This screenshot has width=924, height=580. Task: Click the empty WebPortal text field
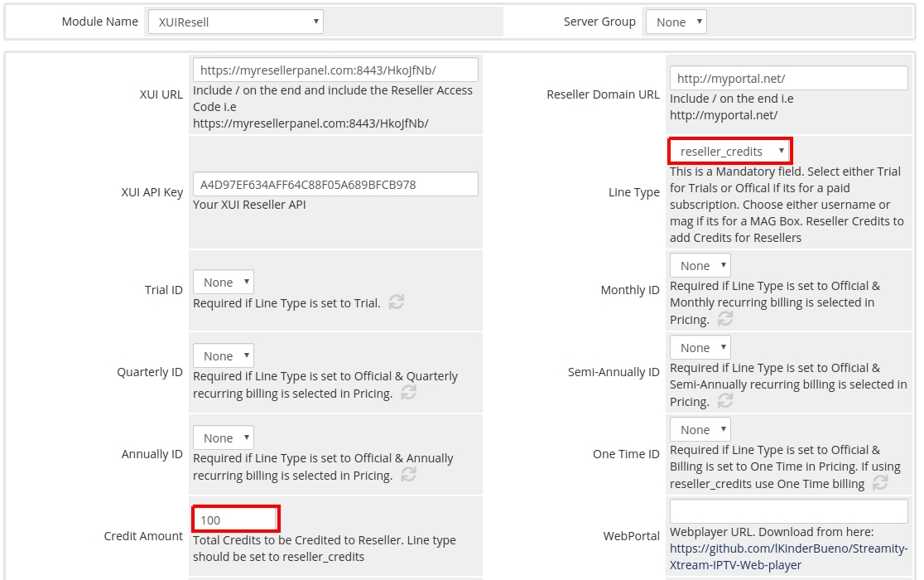pyautogui.click(x=788, y=511)
